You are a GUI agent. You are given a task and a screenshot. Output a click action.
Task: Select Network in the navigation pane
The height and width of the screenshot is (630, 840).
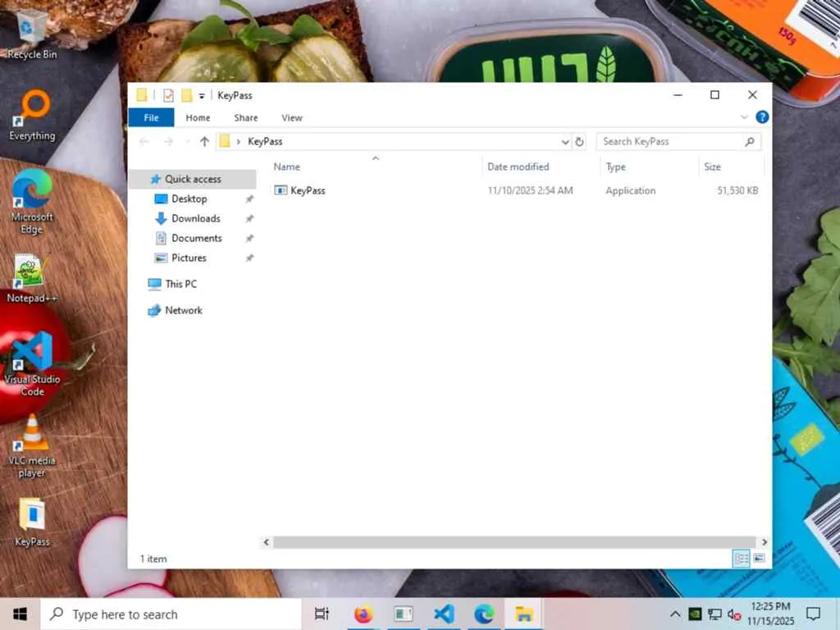(183, 310)
